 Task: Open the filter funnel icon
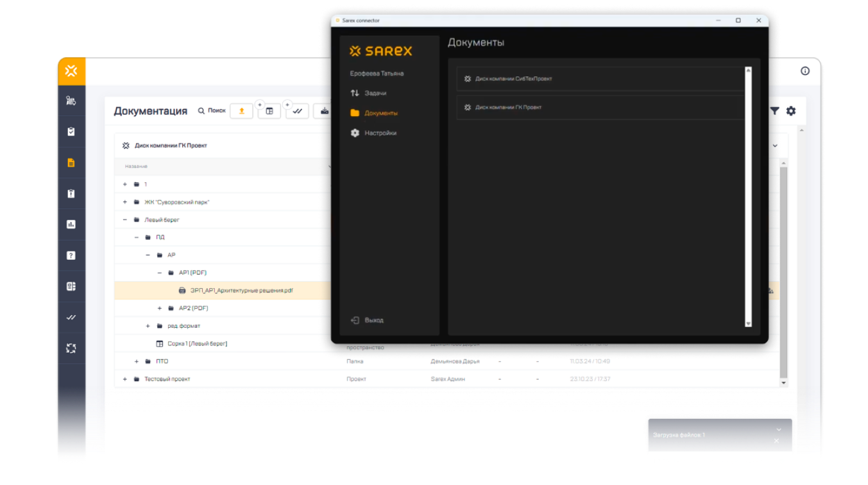click(774, 111)
